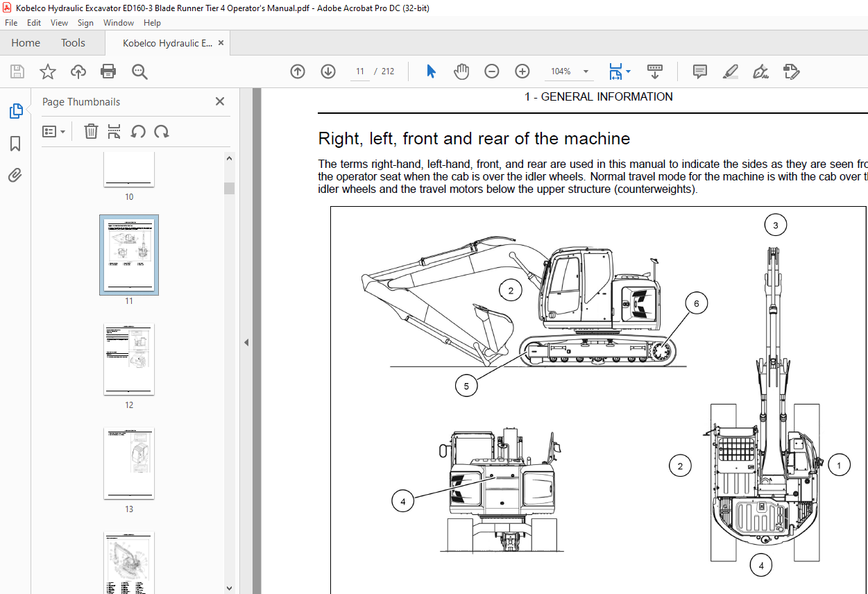Go to the previous page
The height and width of the screenshot is (594, 868).
[298, 71]
